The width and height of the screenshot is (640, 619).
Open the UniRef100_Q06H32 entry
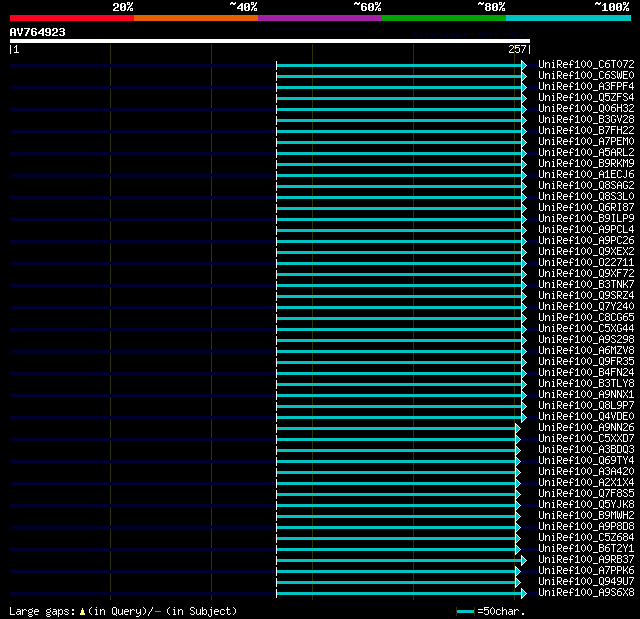[586, 109]
